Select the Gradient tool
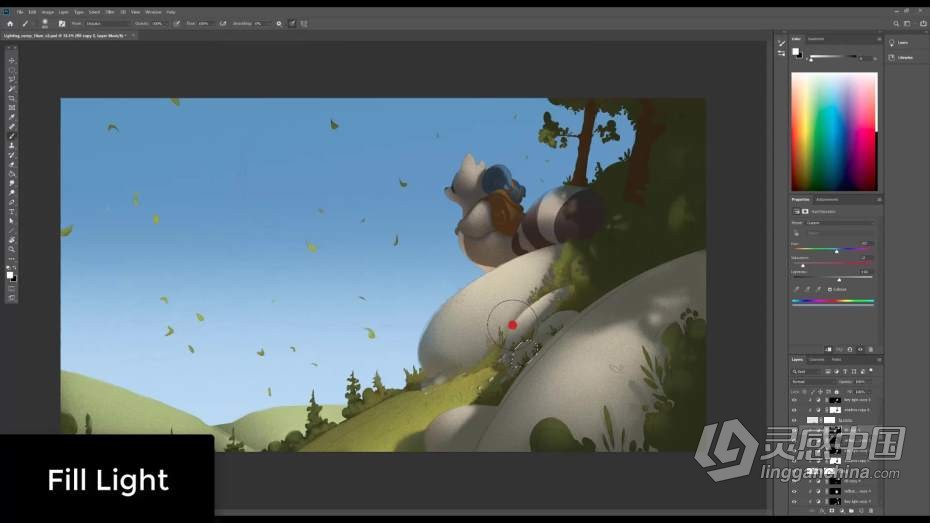Screen dimensions: 930x523 [x=12, y=174]
